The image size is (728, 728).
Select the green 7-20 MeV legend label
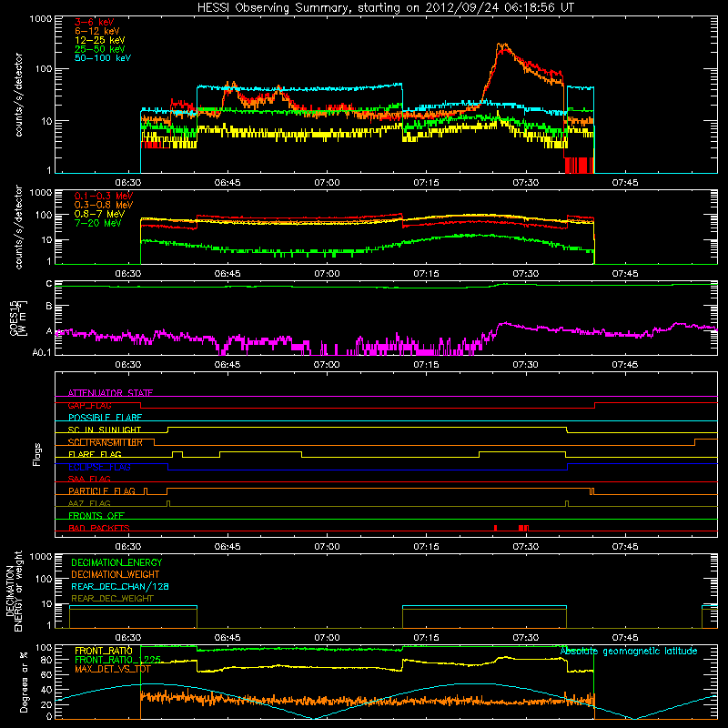[98, 223]
